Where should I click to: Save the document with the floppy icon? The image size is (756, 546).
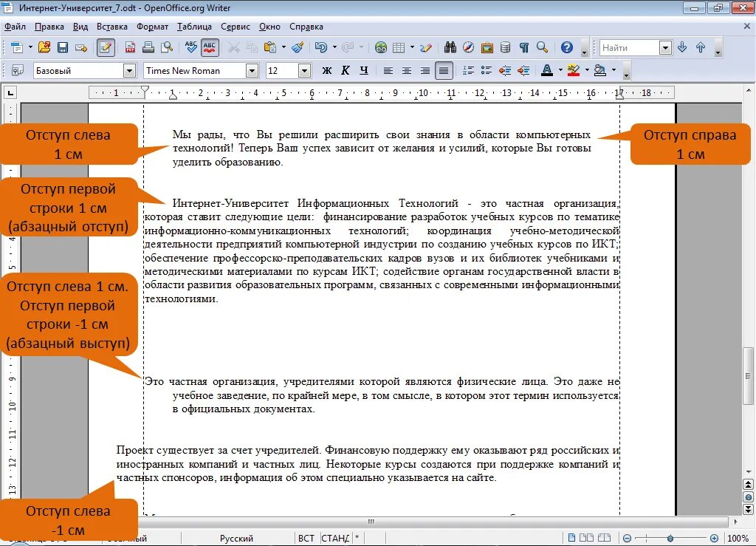[63, 47]
